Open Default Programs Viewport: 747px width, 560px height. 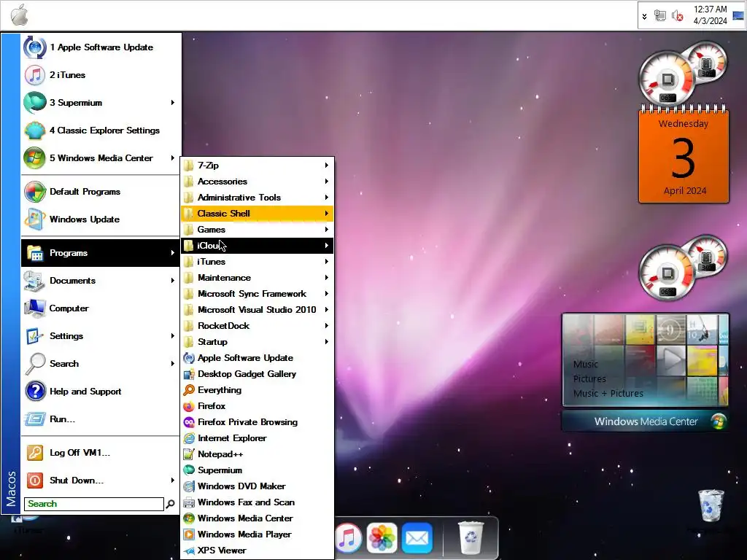click(101, 192)
